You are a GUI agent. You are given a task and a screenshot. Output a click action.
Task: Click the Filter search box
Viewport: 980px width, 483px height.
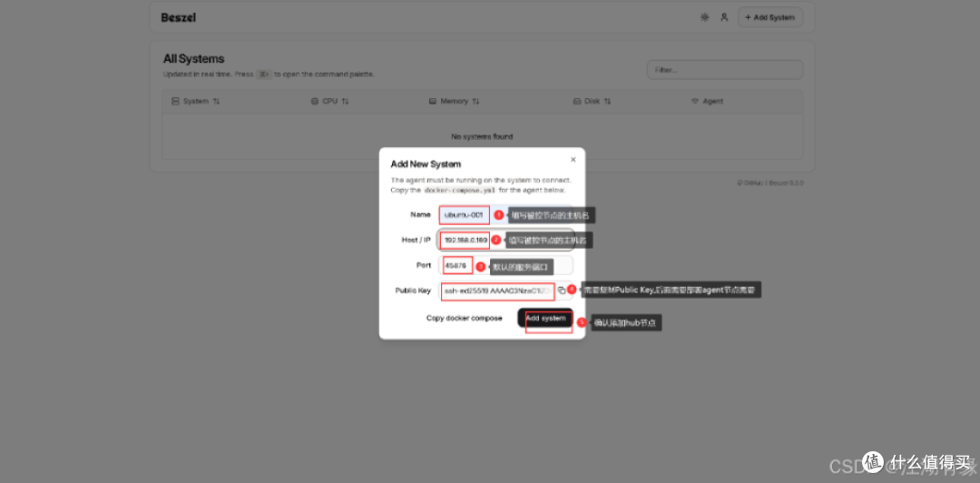pyautogui.click(x=725, y=70)
